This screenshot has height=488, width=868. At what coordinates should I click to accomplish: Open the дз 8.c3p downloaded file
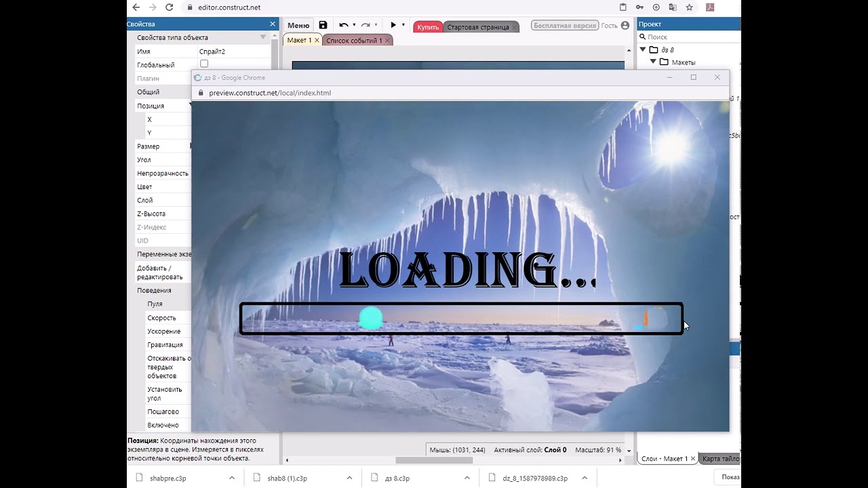point(397,478)
